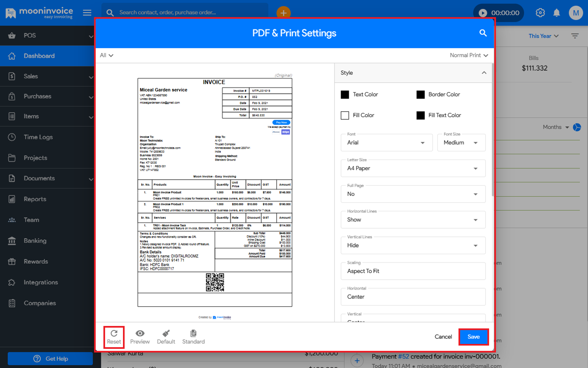Click search icon in PDF settings header

(483, 33)
